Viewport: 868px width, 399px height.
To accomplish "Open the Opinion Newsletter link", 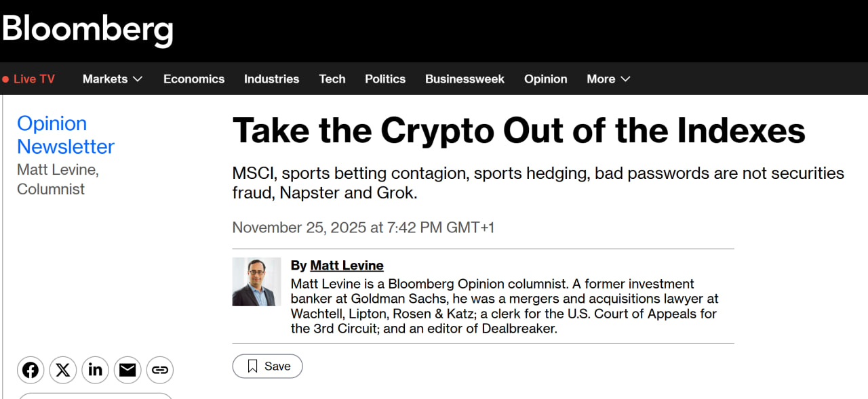I will click(x=65, y=135).
